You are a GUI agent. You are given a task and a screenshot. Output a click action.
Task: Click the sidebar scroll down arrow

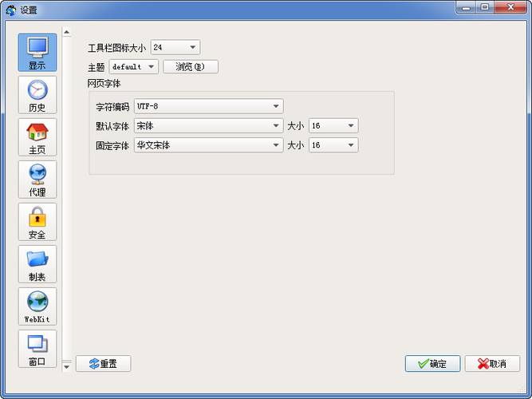(x=67, y=367)
